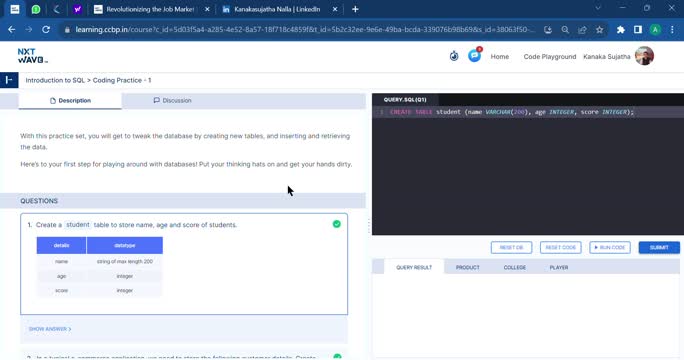Click the green check mark on question 1
Viewport: 684px width, 360px height.
tap(336, 224)
